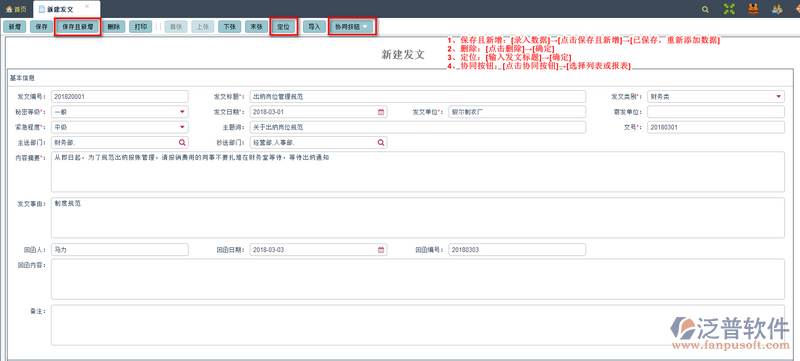
Task: Click the 发文单位 input field
Action: [x=517, y=112]
